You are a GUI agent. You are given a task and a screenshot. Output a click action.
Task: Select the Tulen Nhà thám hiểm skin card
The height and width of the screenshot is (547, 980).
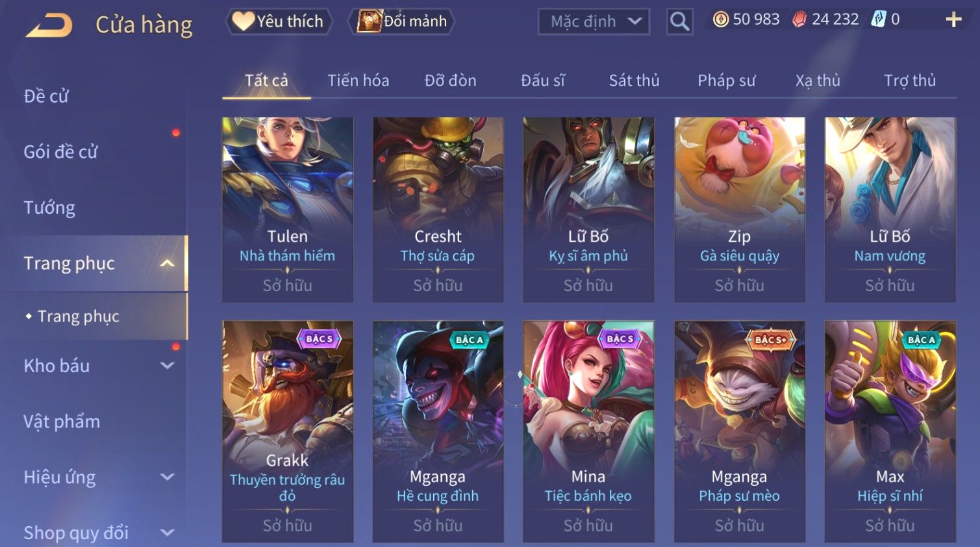(288, 209)
